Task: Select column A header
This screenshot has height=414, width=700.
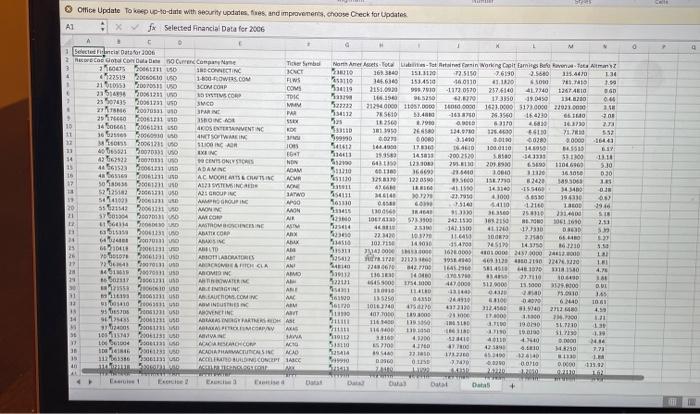Action: point(88,42)
